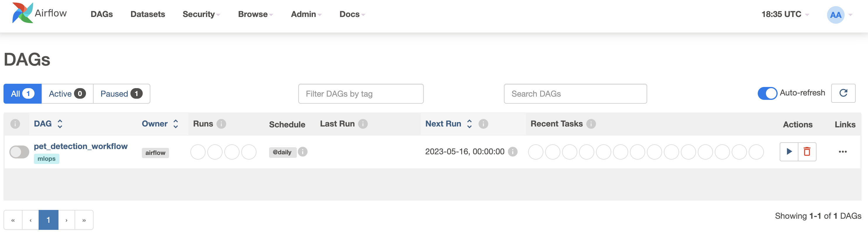Click the info icon beside the Next Run date
Viewport: 868px width, 236px height.
(512, 152)
